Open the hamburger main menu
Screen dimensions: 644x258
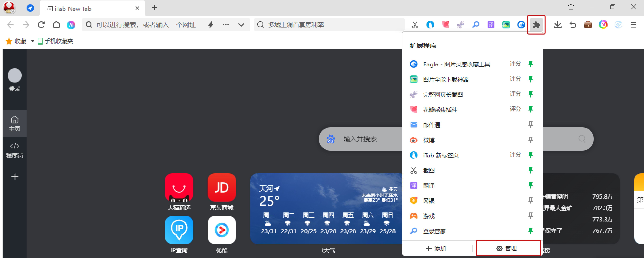(633, 25)
